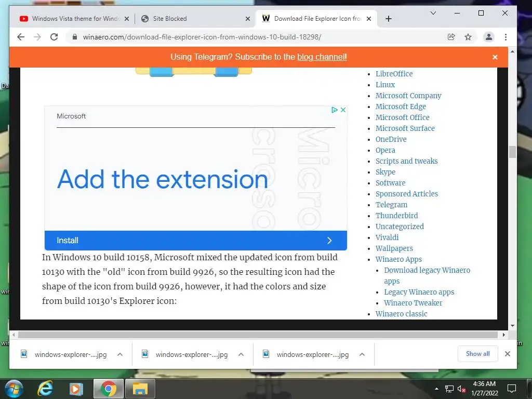Open the Telegram category link
532x399 pixels.
[391, 205]
